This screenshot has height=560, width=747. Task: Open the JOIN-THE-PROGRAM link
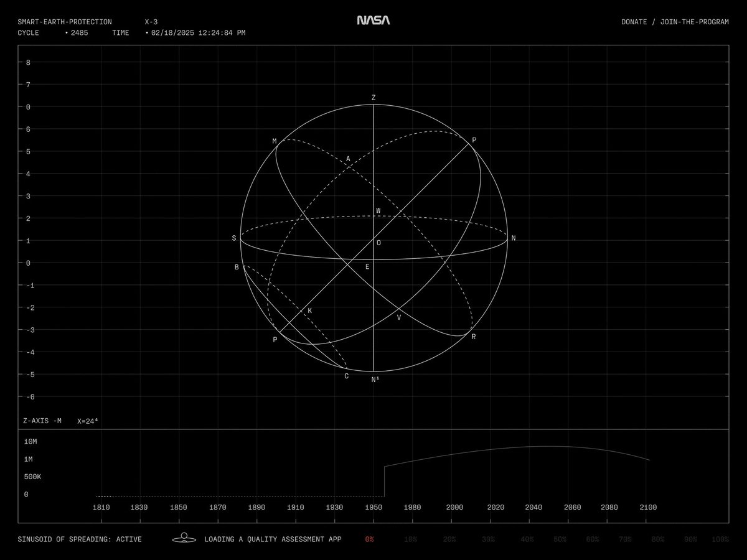pyautogui.click(x=695, y=22)
